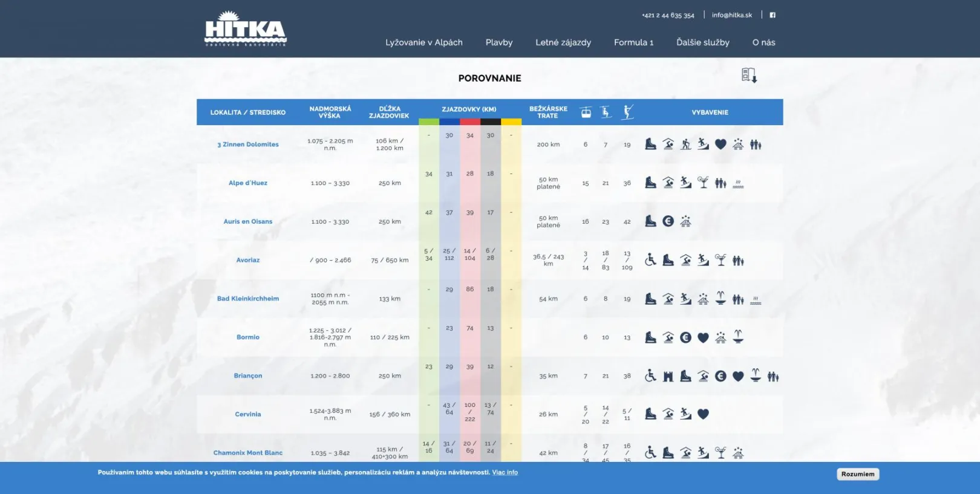Click castle icon in Briançon row

pyautogui.click(x=668, y=376)
